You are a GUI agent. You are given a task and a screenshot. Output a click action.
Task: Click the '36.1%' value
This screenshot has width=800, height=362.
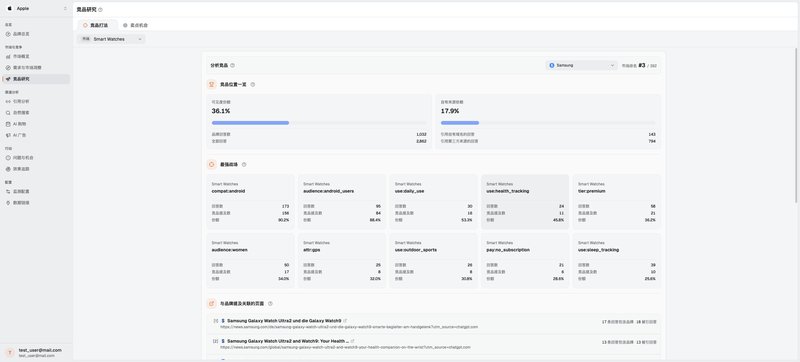(x=220, y=111)
